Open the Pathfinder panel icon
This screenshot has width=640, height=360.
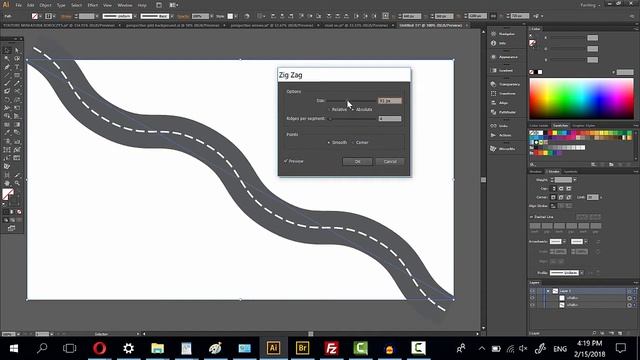pyautogui.click(x=493, y=112)
